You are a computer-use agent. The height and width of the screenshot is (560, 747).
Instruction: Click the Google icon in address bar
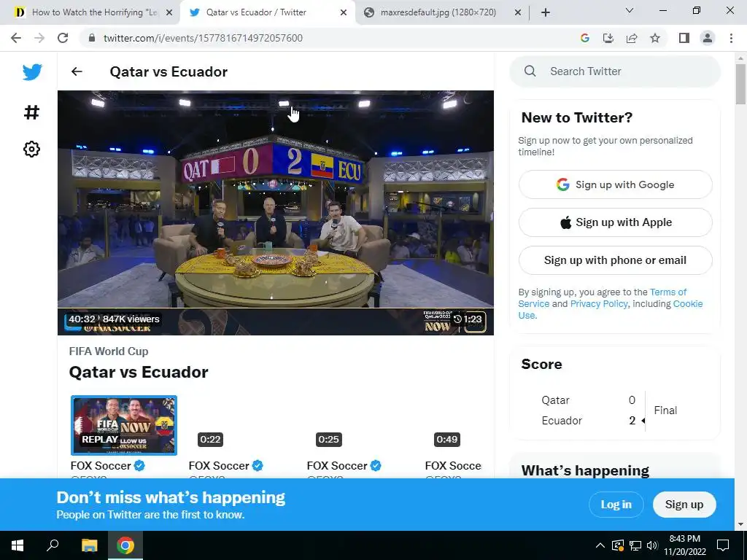[x=585, y=38]
